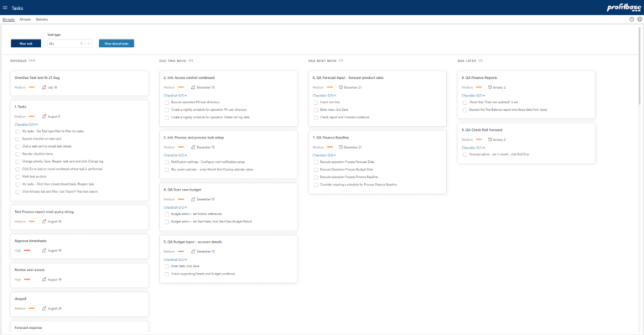Click red High priority bar on Approve timesheets
644x335 pixels.
pyautogui.click(x=27, y=250)
